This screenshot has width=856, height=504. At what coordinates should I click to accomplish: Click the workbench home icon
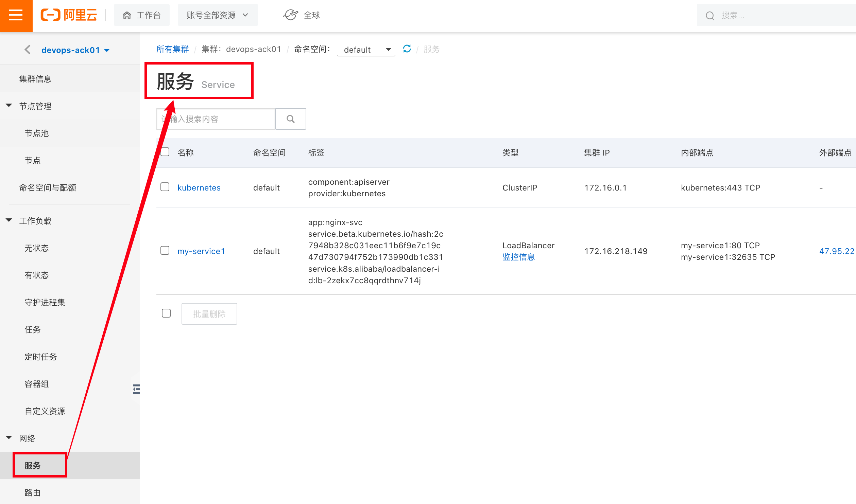coord(127,15)
